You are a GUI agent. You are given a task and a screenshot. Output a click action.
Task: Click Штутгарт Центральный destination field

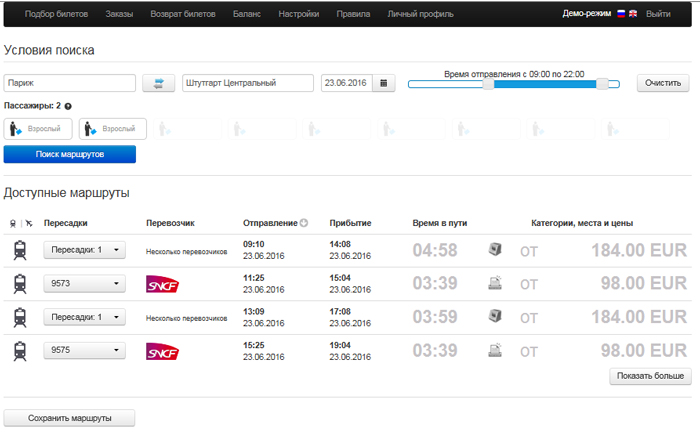click(248, 83)
